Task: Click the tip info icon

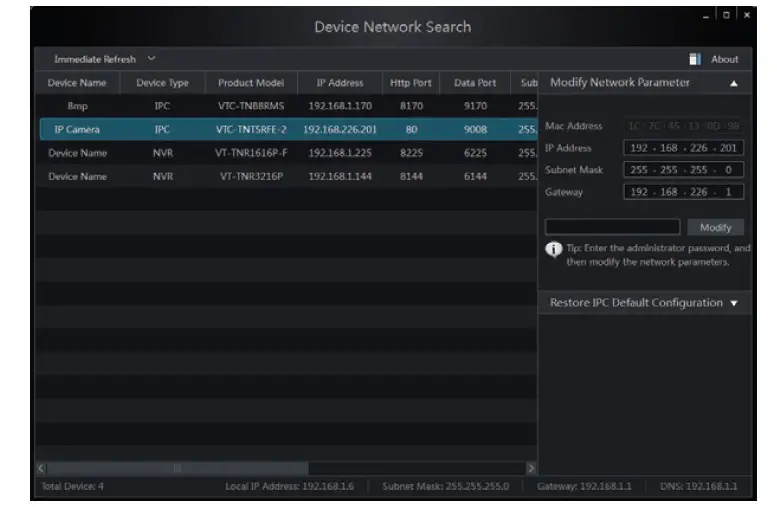Action: 554,250
